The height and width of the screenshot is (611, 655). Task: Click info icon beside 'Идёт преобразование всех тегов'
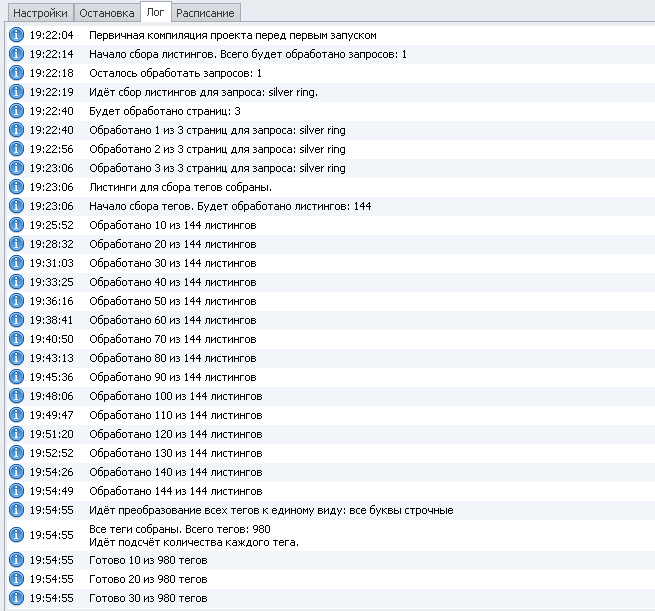click(x=16, y=510)
